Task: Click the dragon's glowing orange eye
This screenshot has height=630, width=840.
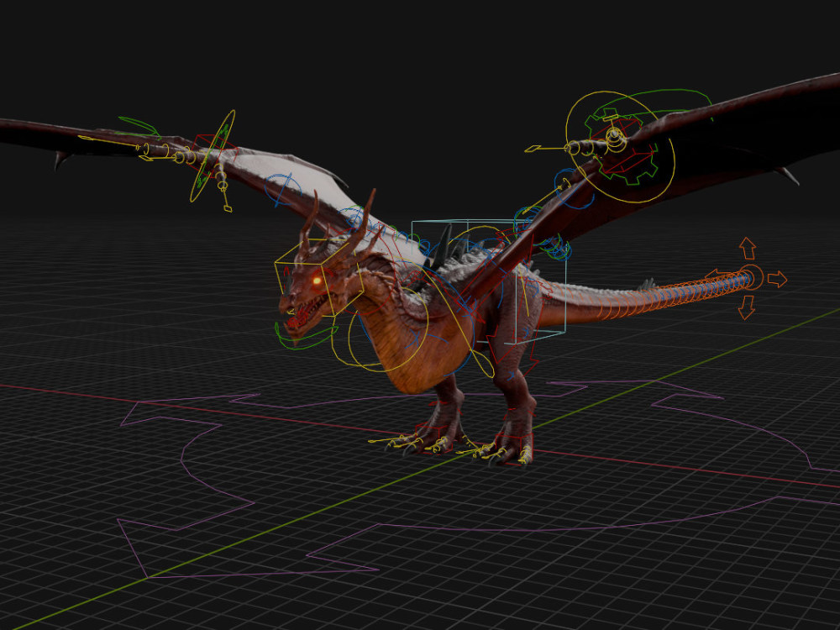Action: tap(318, 280)
